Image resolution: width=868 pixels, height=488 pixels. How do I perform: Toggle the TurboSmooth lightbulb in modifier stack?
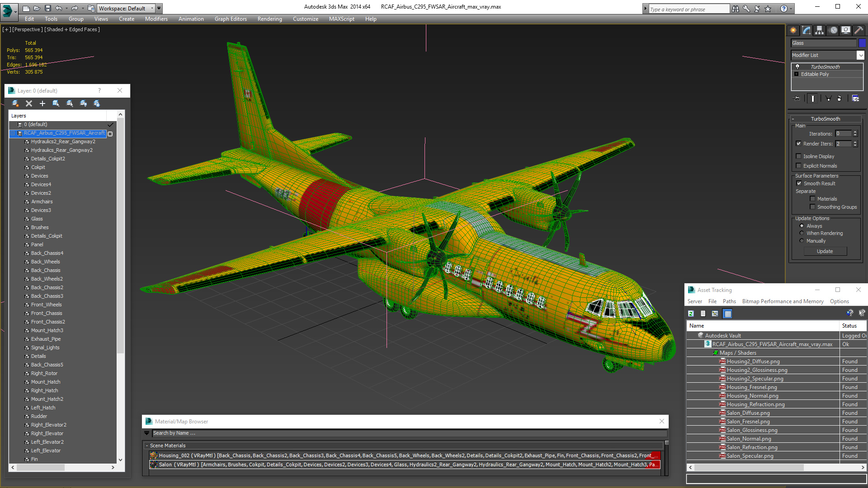797,66
